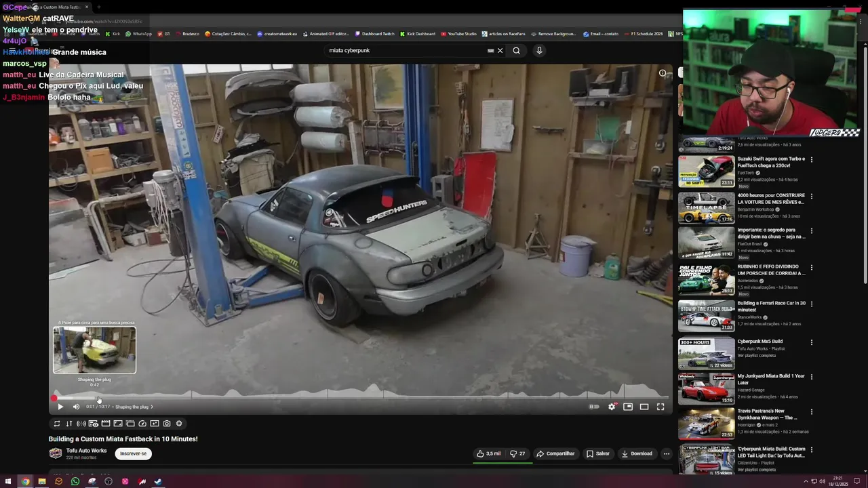Click the pop-up player window icon
This screenshot has width=868, height=488.
coord(130,424)
